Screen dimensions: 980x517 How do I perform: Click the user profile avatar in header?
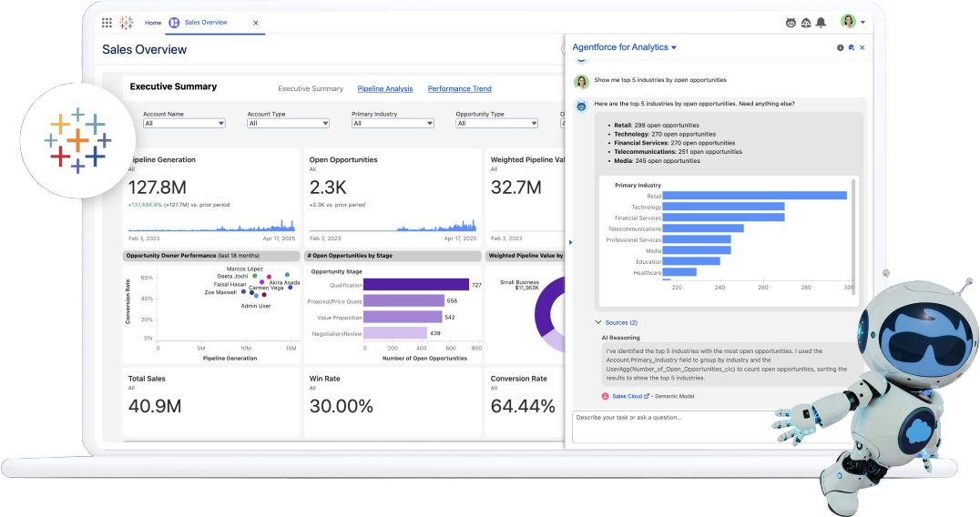point(848,22)
